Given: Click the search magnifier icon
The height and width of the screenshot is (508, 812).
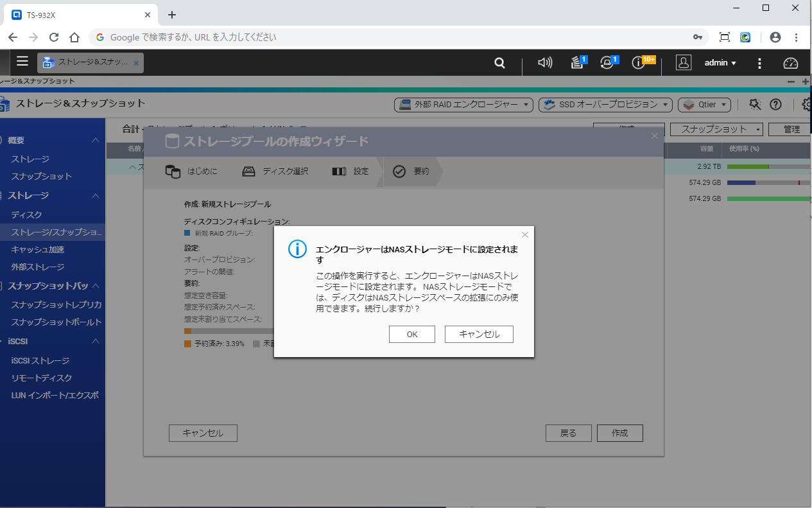Looking at the screenshot, I should 499,63.
